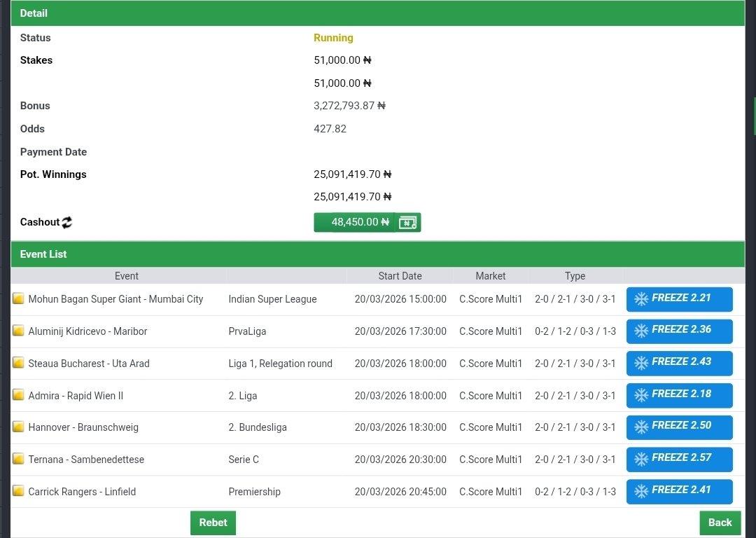This screenshot has height=538, width=756.
Task: Click the Pot. Winnings label
Action: 53,174
